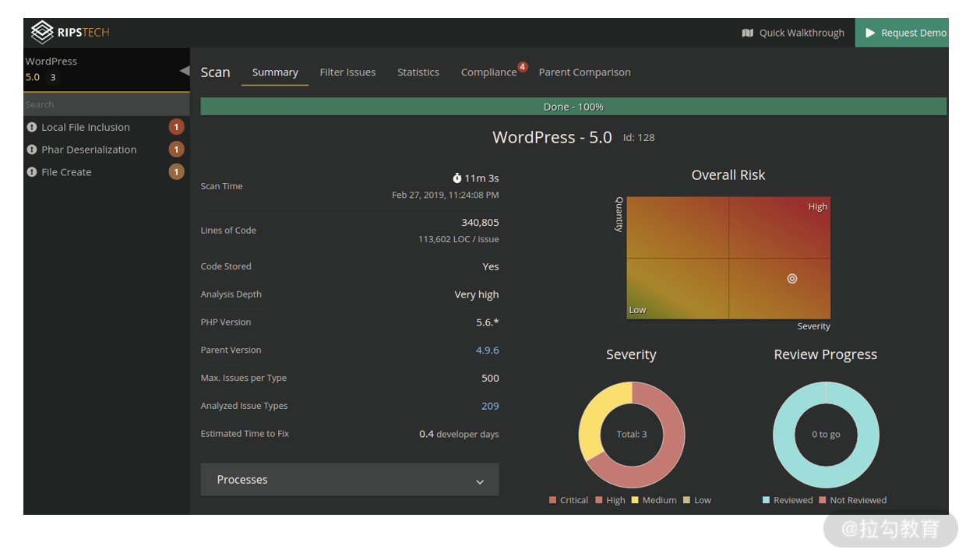Click the High corner of the risk chart

pyautogui.click(x=817, y=207)
